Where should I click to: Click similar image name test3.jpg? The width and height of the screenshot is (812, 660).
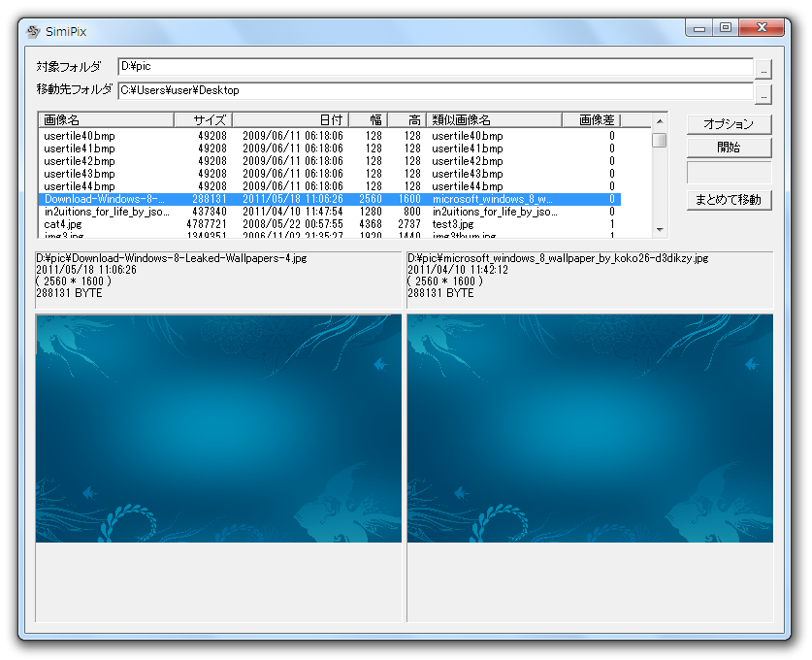click(453, 224)
